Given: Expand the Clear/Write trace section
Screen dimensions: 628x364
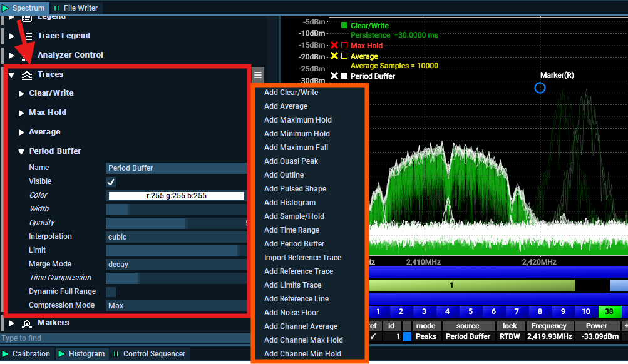Looking at the screenshot, I should click(22, 94).
